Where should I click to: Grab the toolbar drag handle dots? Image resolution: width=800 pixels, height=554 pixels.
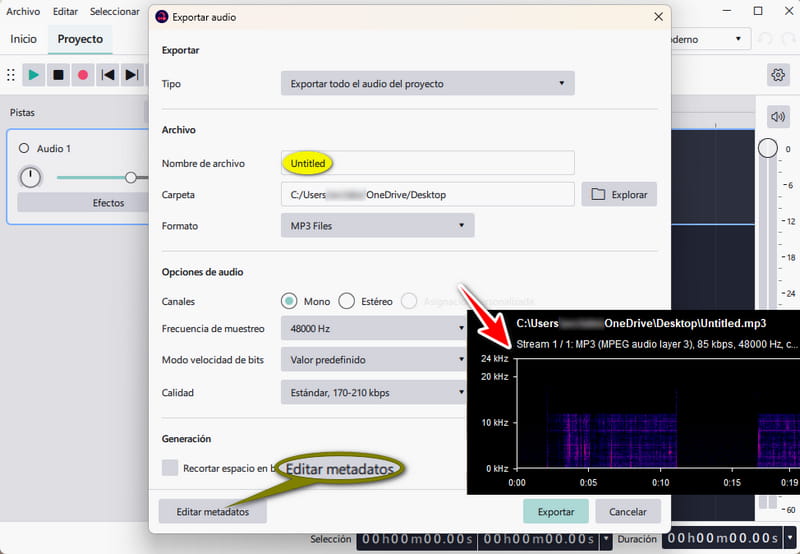11,75
